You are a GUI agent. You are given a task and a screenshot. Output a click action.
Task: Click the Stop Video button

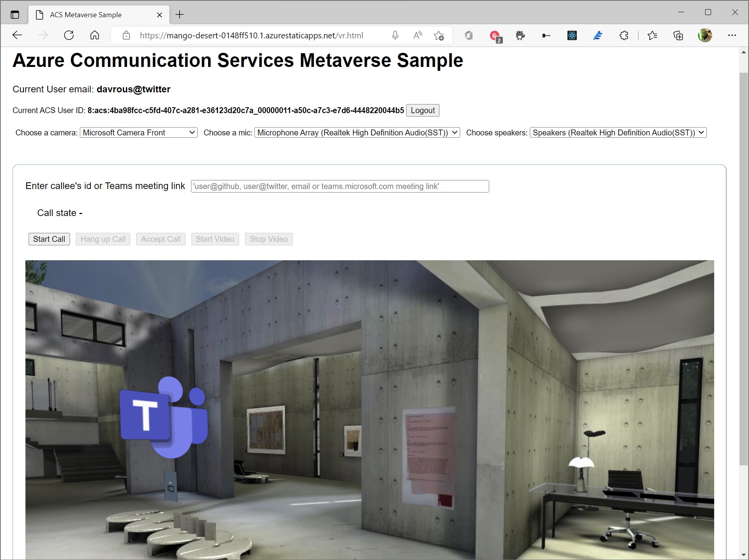269,239
